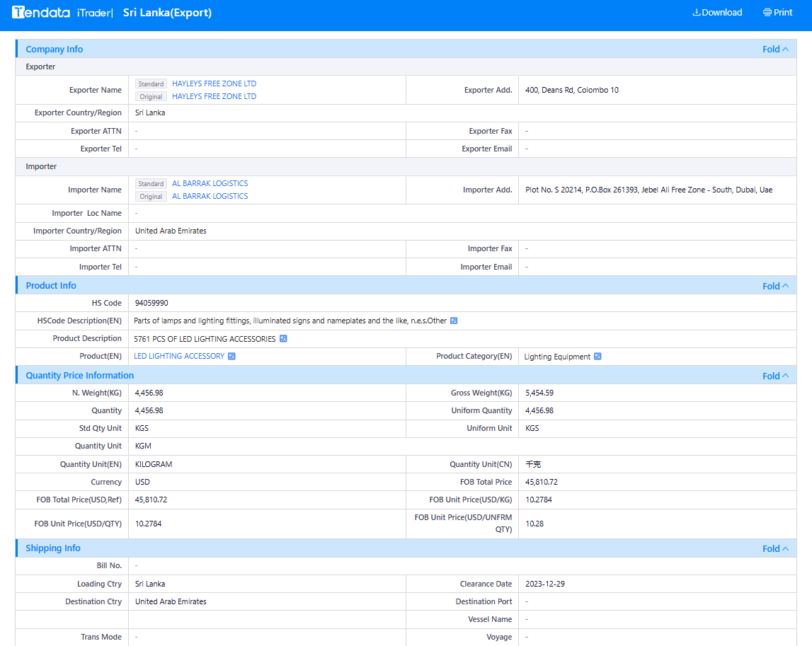The width and height of the screenshot is (812, 646).
Task: Click translate icon next to LED LIGHTING ACCESSORY
Action: tap(231, 356)
